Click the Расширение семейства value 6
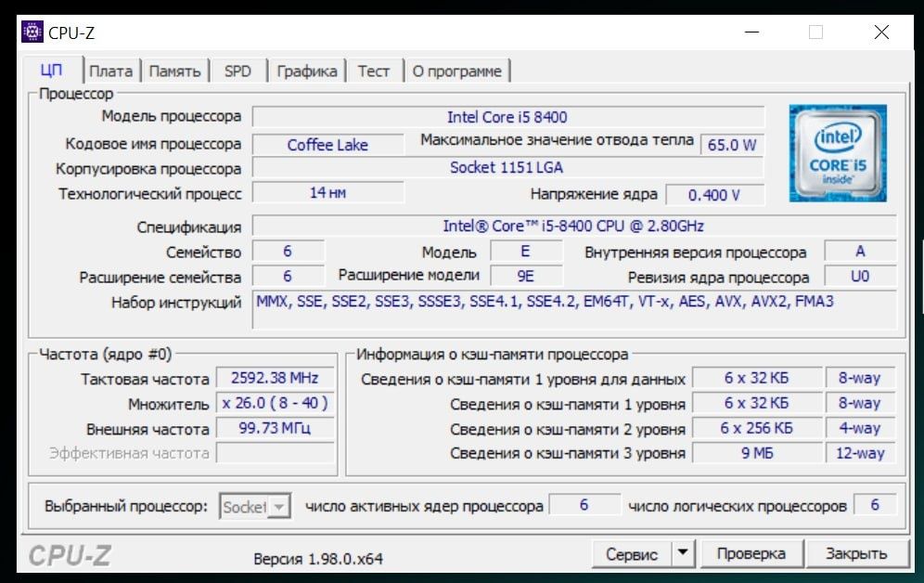This screenshot has height=583, width=924. (288, 276)
